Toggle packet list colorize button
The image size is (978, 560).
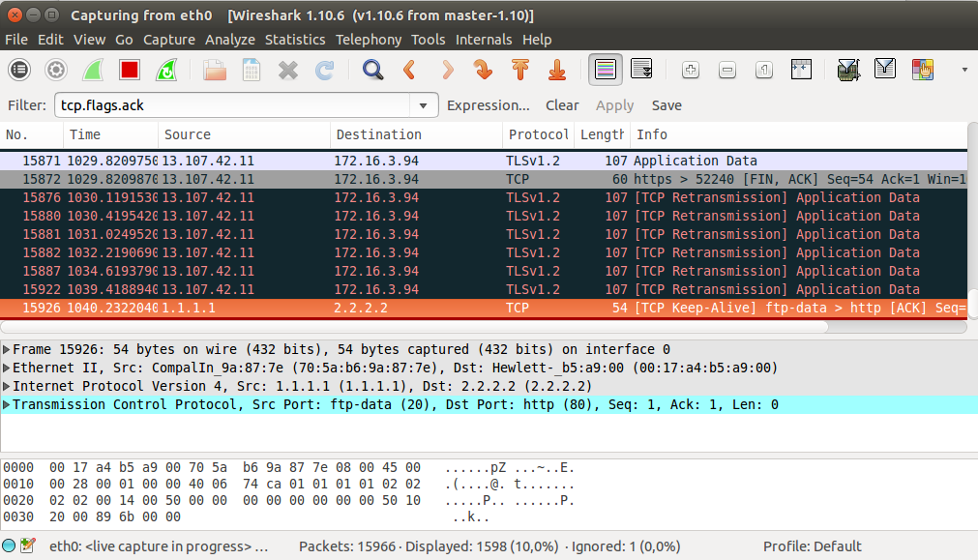606,70
